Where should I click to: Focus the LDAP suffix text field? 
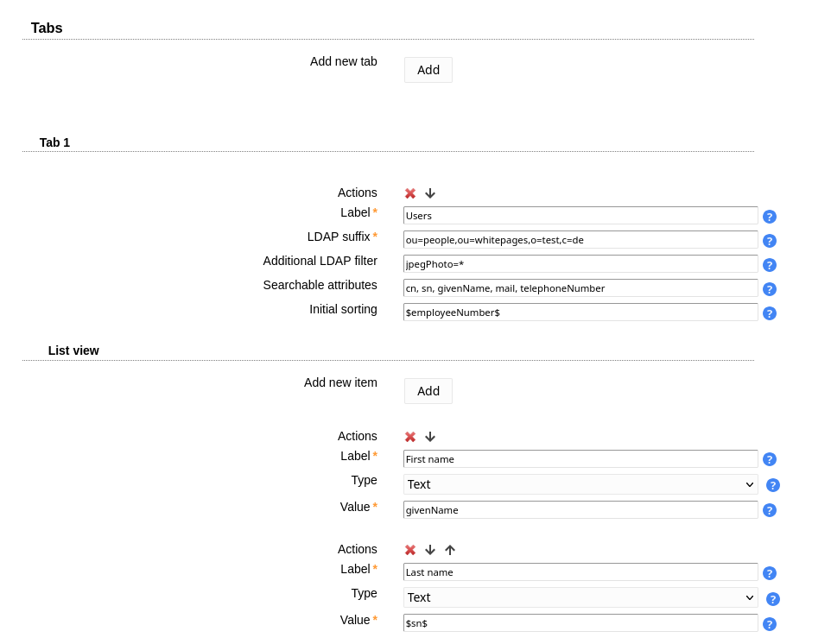(x=580, y=240)
